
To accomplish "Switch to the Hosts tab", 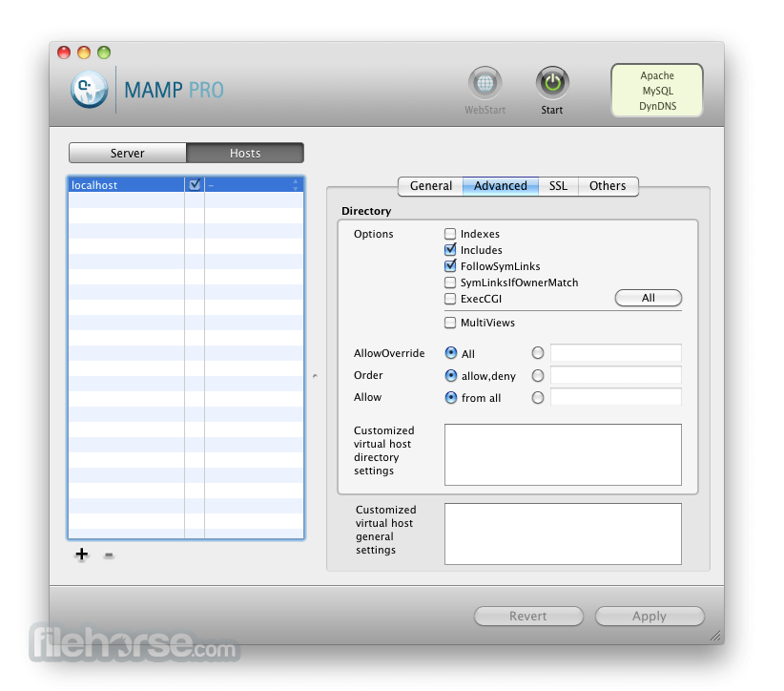I will [245, 153].
